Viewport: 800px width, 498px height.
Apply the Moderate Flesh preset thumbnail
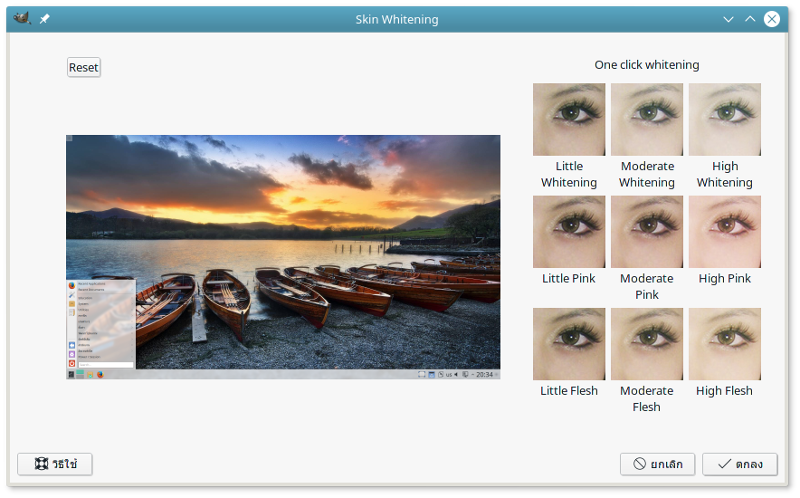pos(647,343)
